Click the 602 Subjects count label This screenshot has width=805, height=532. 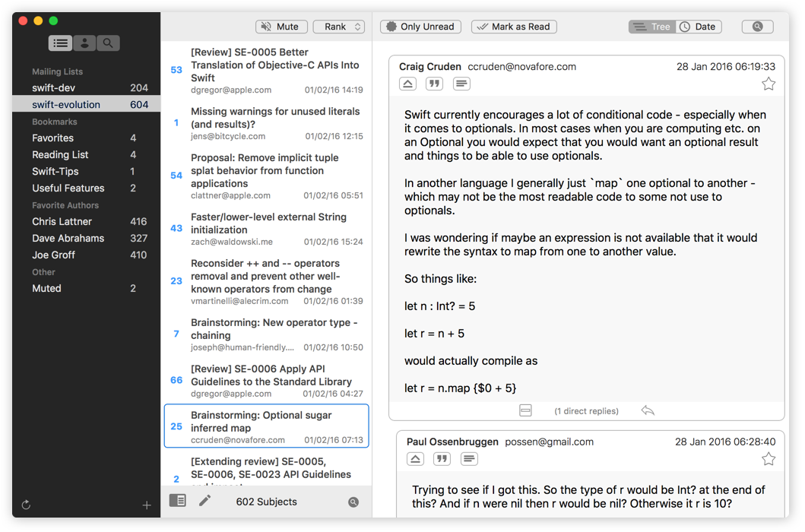[267, 502]
